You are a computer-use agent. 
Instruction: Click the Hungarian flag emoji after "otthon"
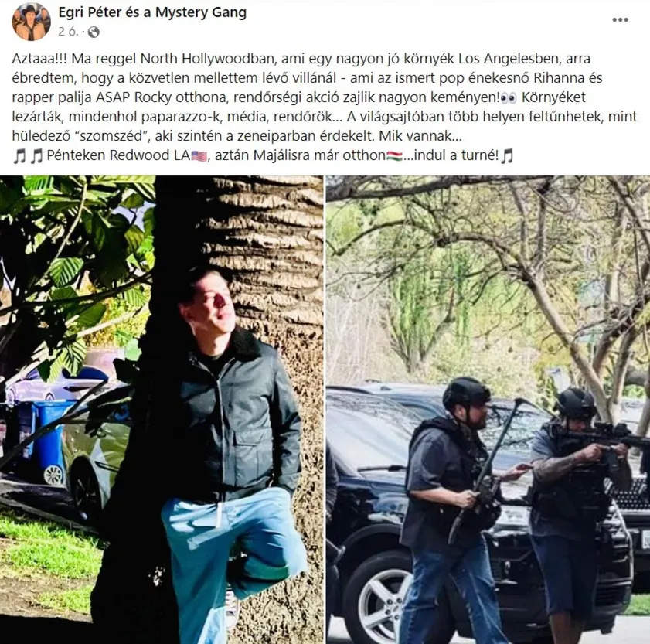pos(394,156)
